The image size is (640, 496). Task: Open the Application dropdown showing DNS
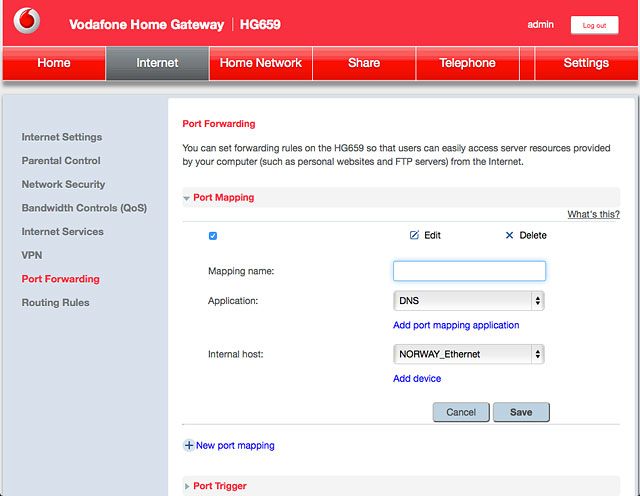(x=469, y=301)
